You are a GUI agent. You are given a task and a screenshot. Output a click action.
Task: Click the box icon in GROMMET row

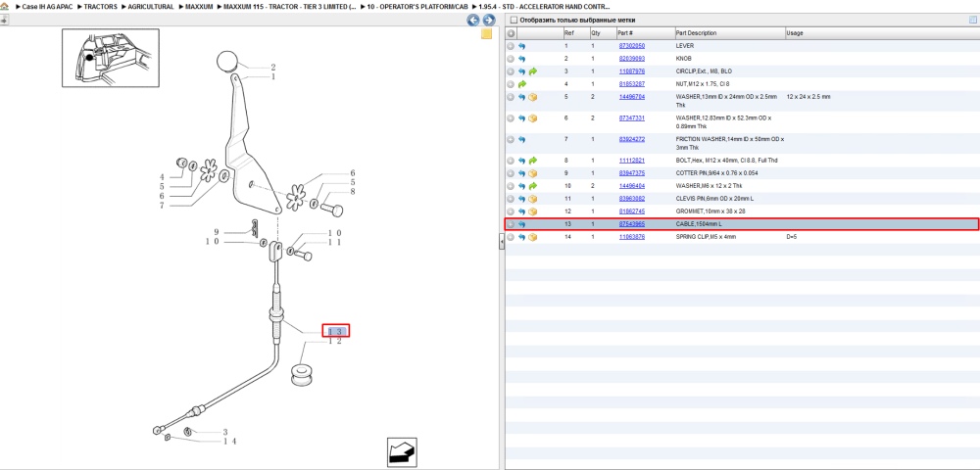532,211
